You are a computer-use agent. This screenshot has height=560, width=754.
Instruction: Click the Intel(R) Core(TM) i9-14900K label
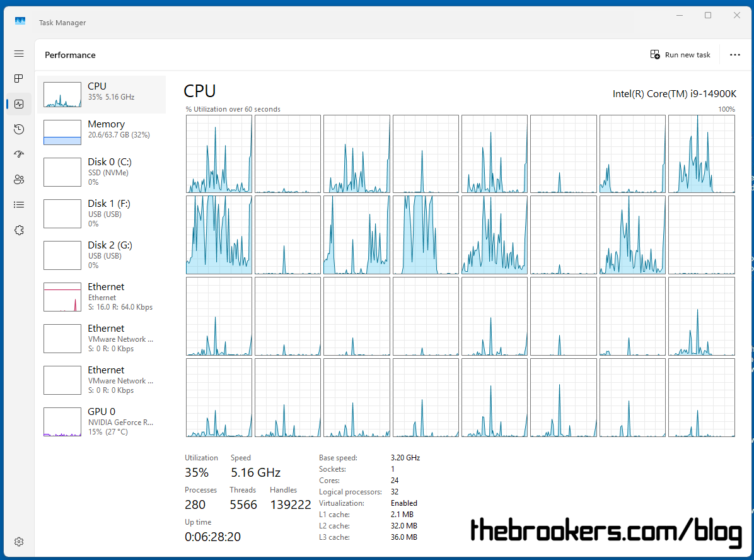674,94
